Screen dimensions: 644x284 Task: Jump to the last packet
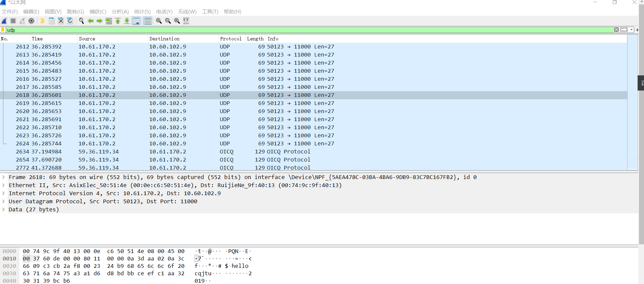point(127,21)
